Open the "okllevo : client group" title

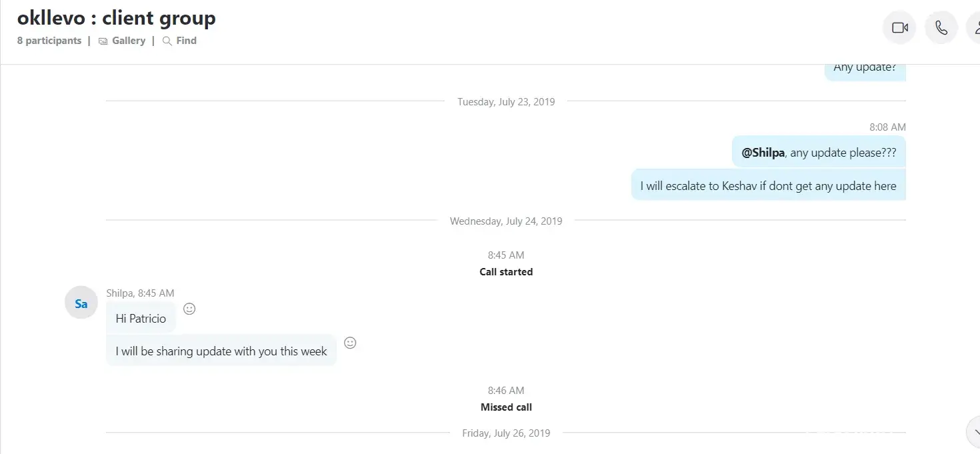117,18
